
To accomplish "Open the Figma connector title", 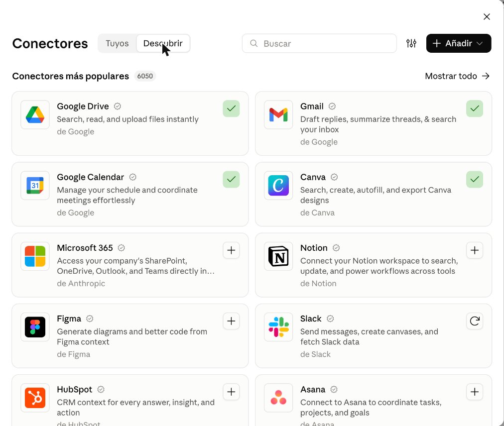I will [69, 319].
